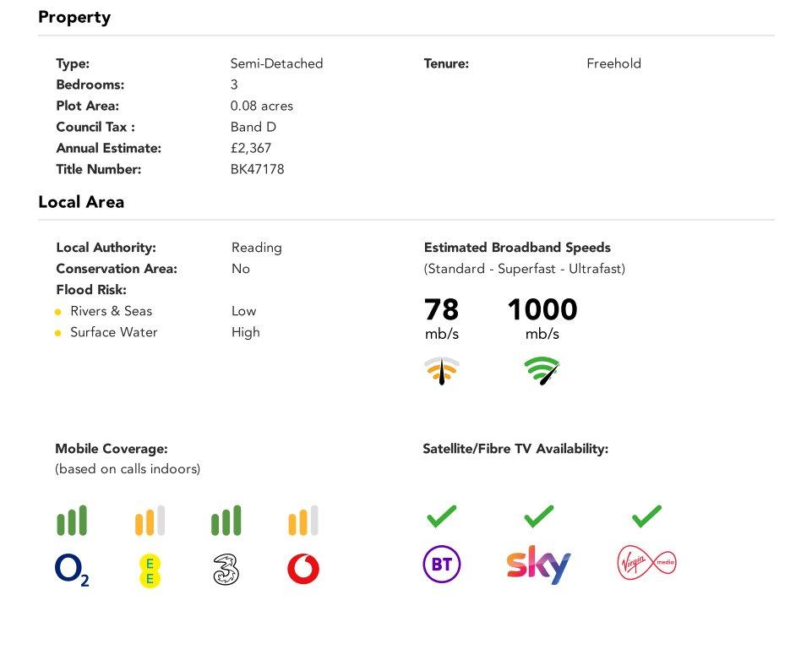Select the Sky TV logo
The height and width of the screenshot is (666, 812).
538,565
